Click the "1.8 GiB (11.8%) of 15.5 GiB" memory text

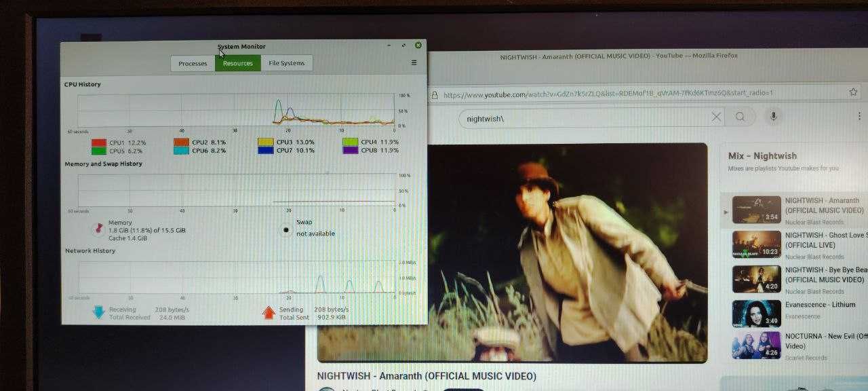147,230
